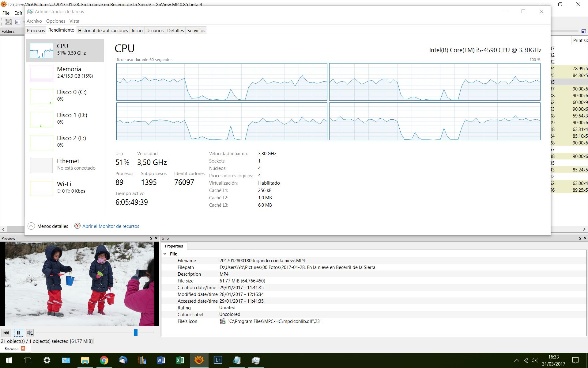Screen dimensions: 588x368
Task: Open the volume control dropdown
Action: [30, 333]
